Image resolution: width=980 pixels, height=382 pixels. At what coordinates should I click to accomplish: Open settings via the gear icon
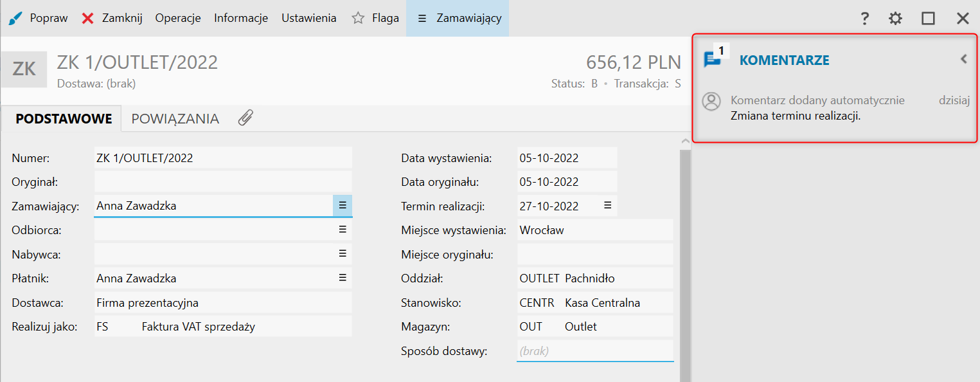click(895, 18)
